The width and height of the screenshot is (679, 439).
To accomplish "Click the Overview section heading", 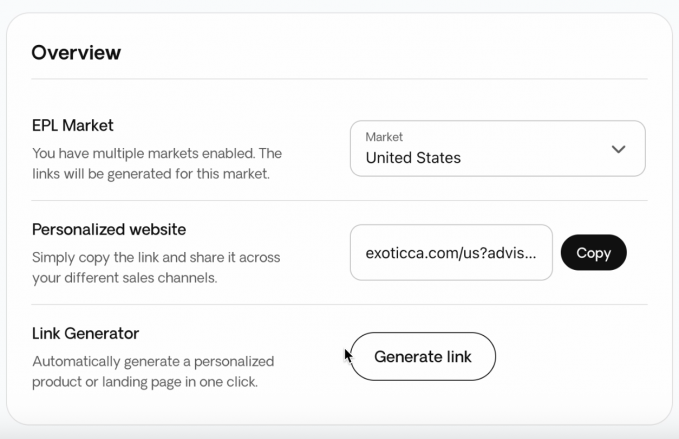I will [x=76, y=52].
